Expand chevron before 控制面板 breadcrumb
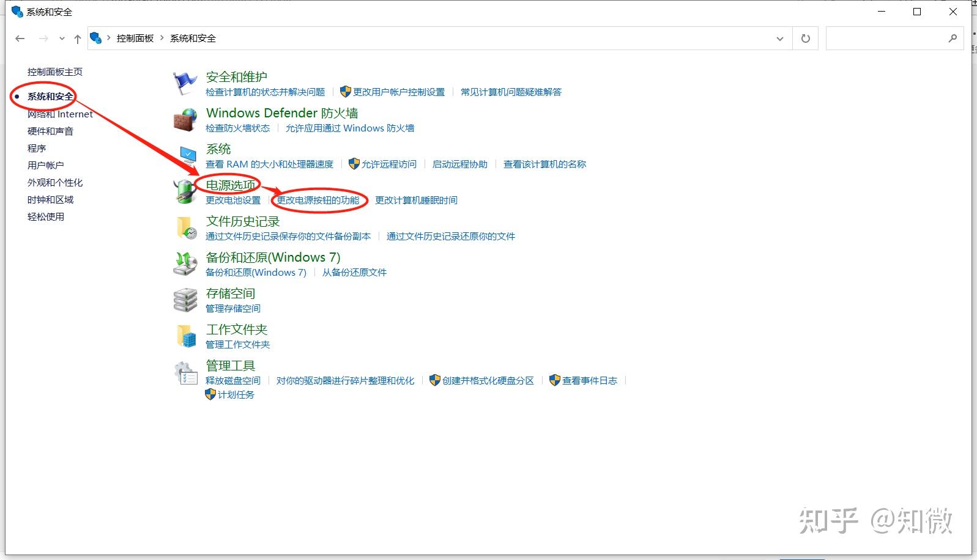This screenshot has width=977, height=560. click(109, 38)
